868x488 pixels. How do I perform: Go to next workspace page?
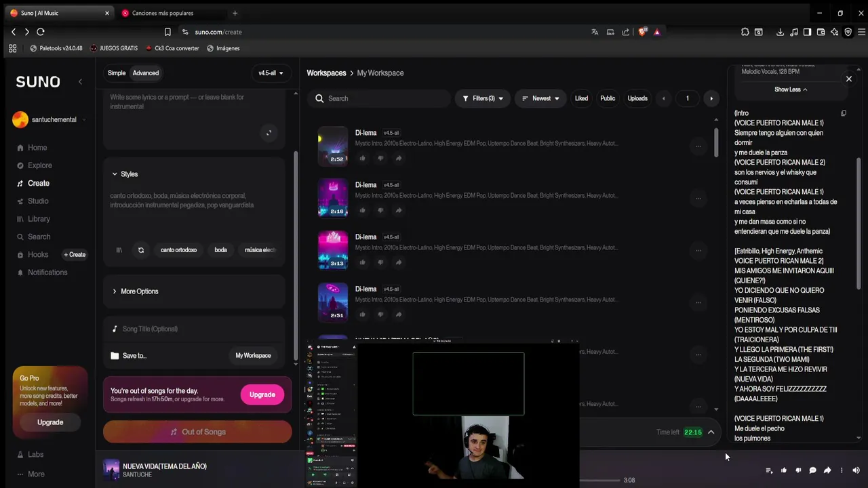click(x=711, y=99)
